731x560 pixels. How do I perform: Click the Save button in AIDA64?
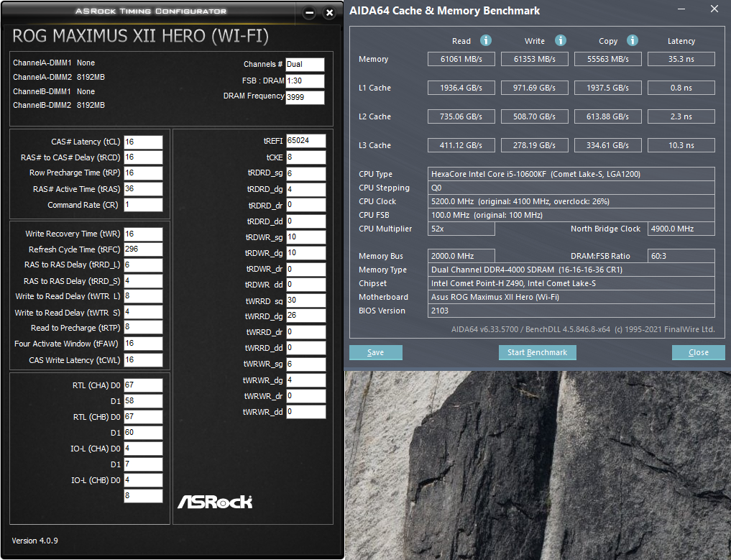point(376,352)
